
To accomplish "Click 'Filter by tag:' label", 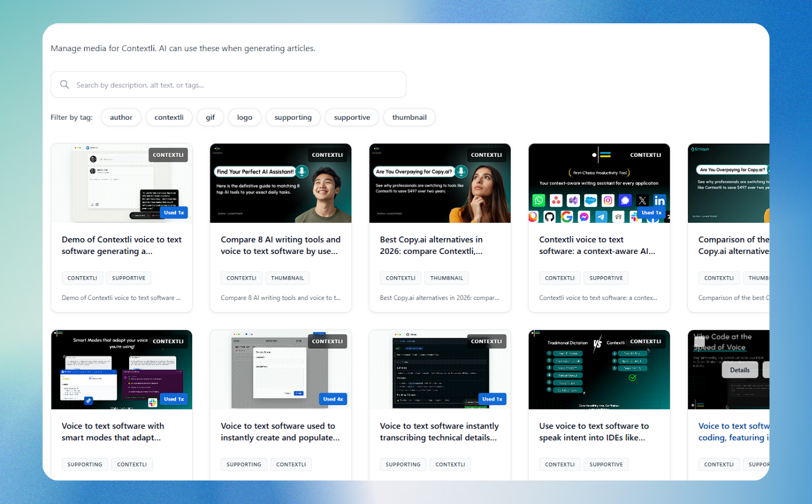I will (x=72, y=118).
